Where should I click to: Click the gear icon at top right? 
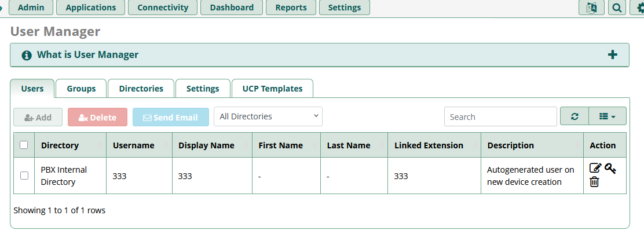[x=637, y=8]
